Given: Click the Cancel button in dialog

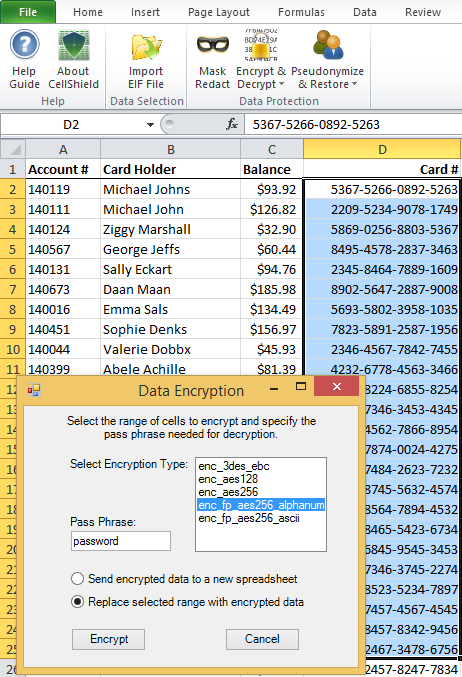Looking at the screenshot, I should pyautogui.click(x=262, y=639).
